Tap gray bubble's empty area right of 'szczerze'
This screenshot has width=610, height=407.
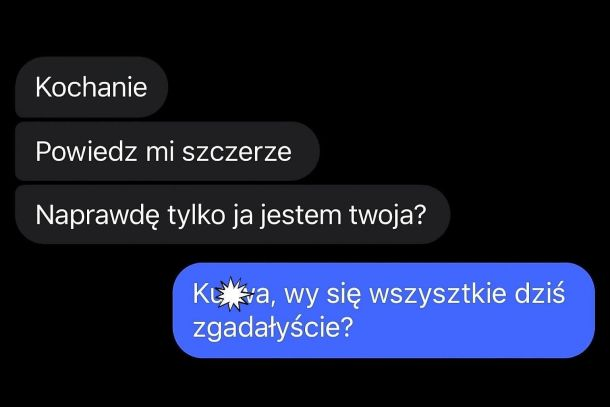[x=305, y=151]
